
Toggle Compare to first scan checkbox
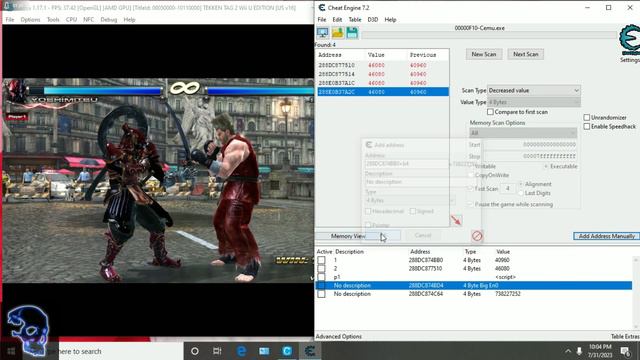click(x=490, y=112)
